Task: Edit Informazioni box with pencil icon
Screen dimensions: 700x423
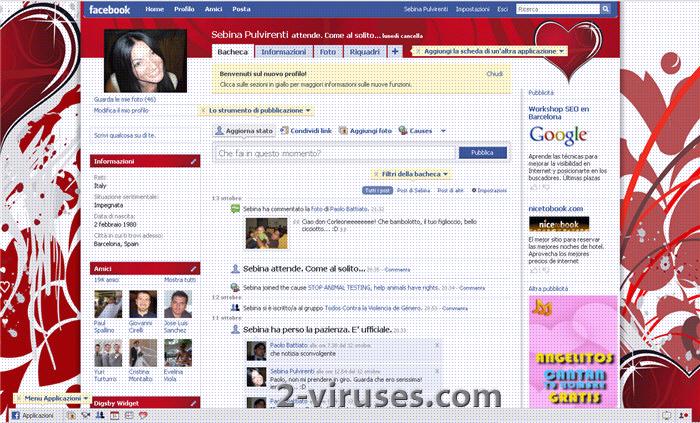Action: 193,162
